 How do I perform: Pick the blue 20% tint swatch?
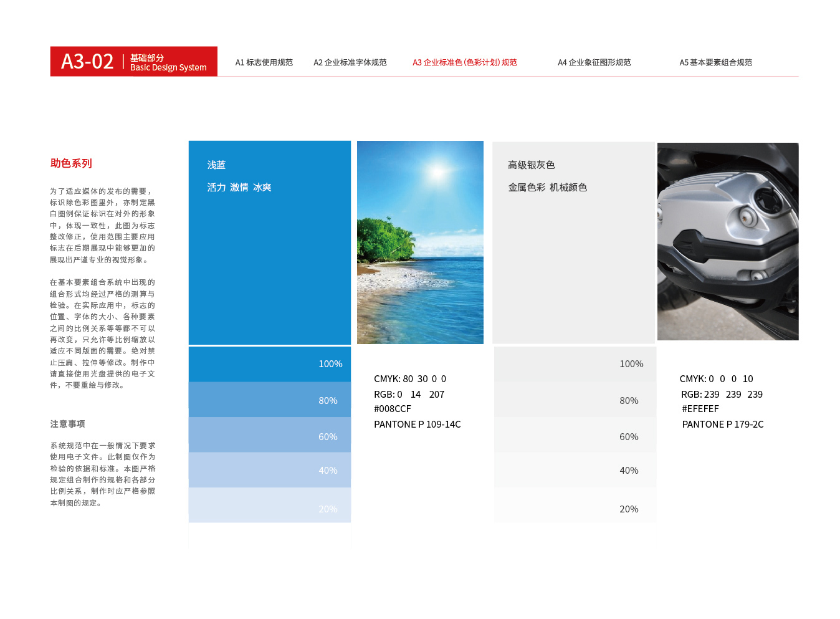pos(270,505)
